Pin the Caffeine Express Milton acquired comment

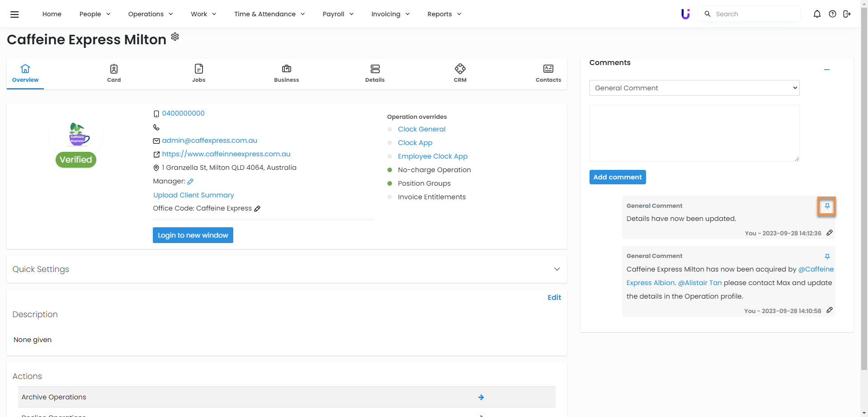point(827,257)
